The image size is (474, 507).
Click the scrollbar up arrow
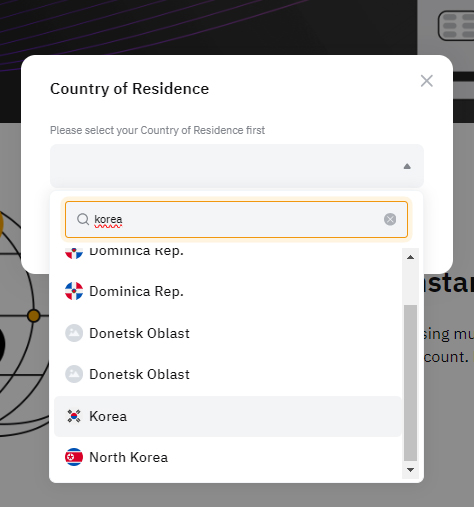[x=410, y=257]
